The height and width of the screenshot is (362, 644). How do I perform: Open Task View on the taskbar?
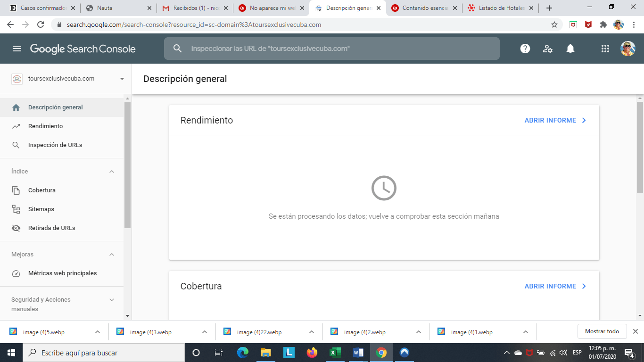[219, 353]
